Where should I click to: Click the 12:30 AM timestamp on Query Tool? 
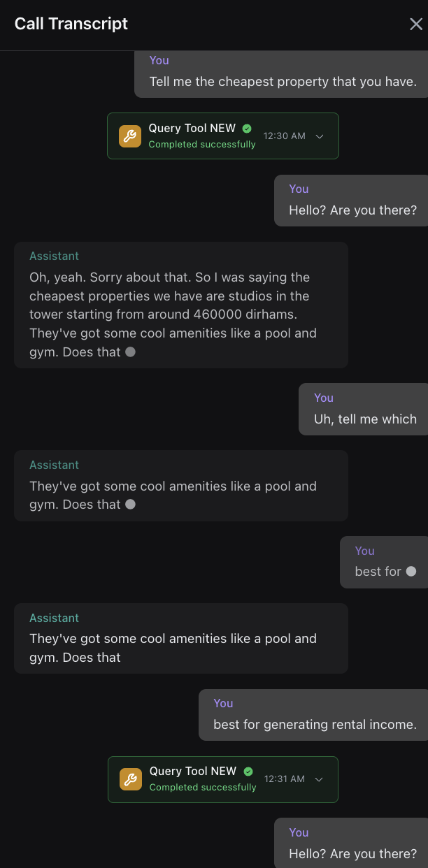[x=284, y=136]
